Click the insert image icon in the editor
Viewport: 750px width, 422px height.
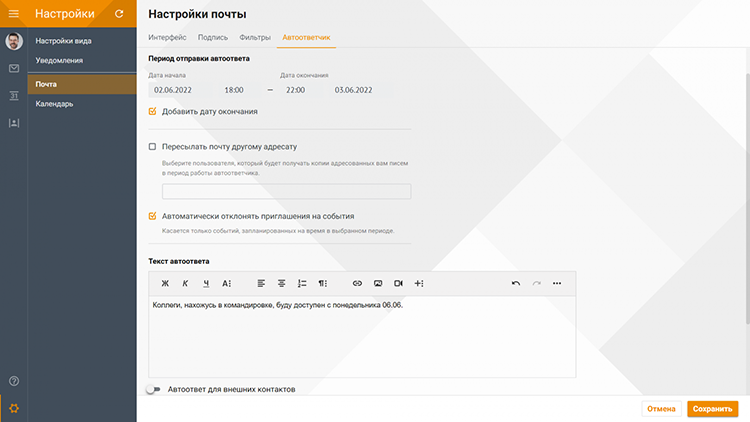point(378,283)
